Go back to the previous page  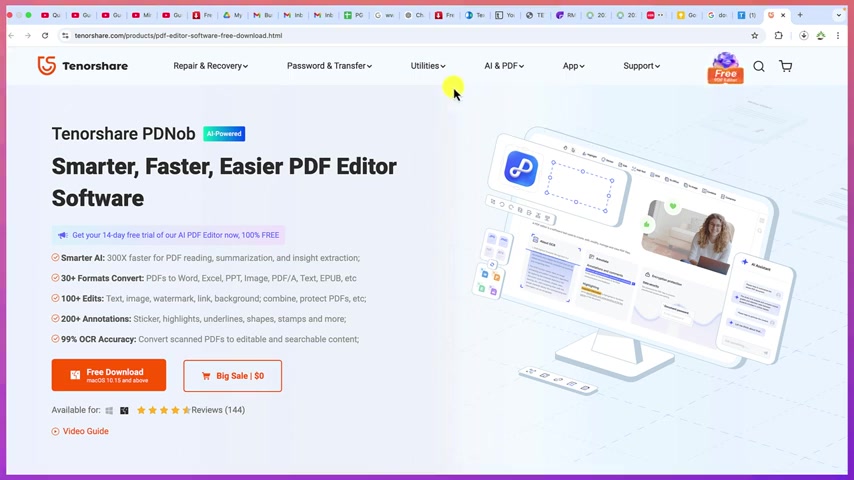click(x=11, y=35)
